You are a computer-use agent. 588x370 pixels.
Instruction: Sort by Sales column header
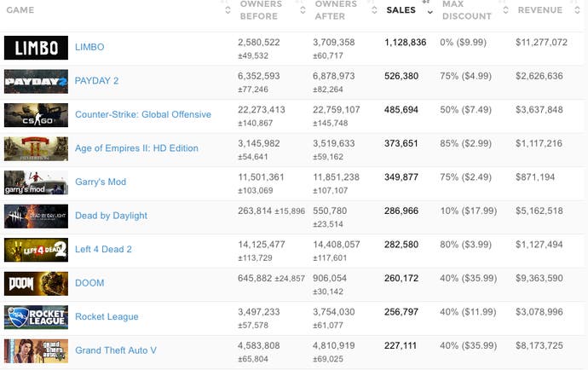click(x=401, y=10)
